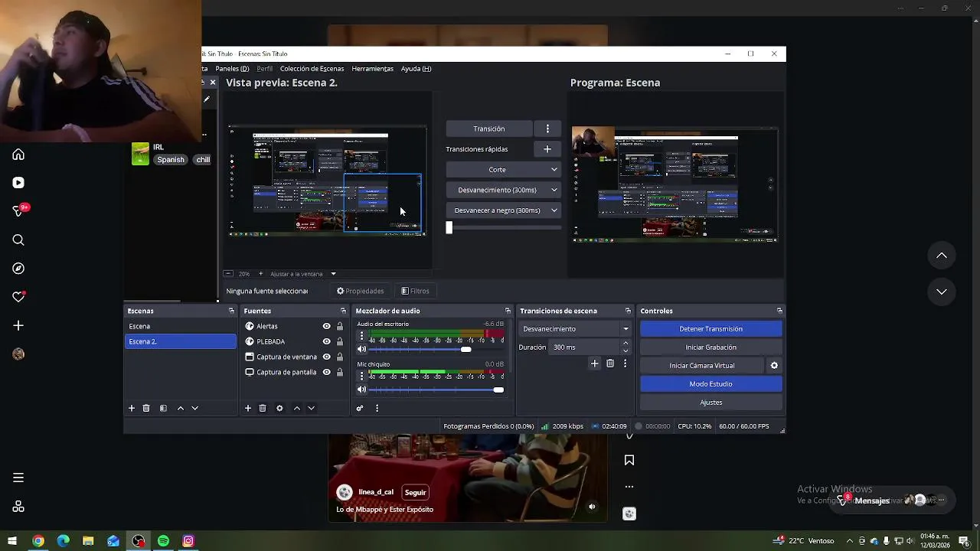Image resolution: width=980 pixels, height=551 pixels.
Task: Add scene transition with plus icon
Action: [594, 364]
